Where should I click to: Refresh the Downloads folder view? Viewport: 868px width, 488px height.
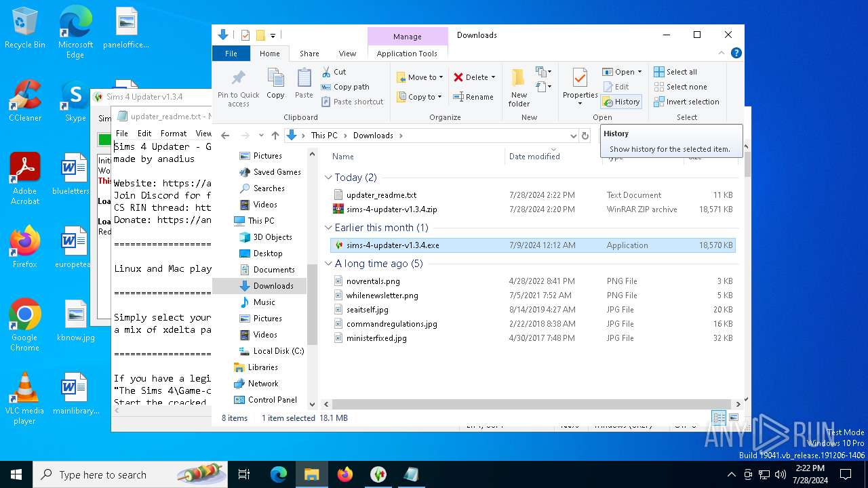(586, 136)
